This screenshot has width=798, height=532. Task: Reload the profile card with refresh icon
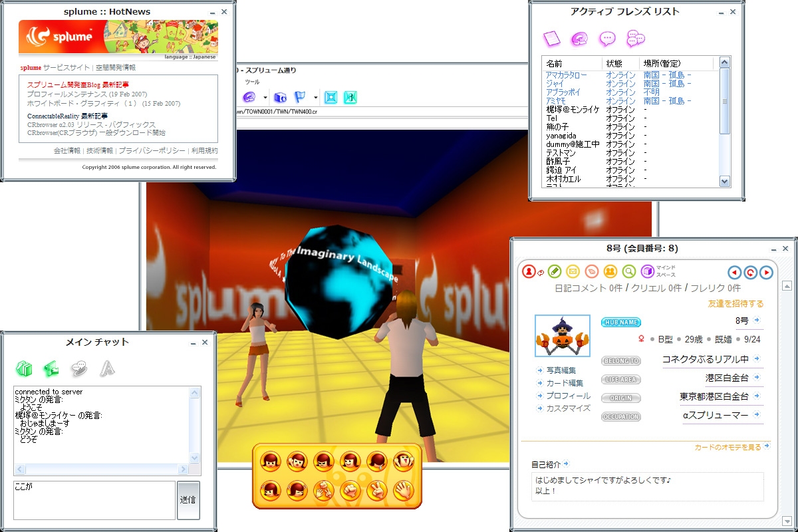click(x=750, y=272)
